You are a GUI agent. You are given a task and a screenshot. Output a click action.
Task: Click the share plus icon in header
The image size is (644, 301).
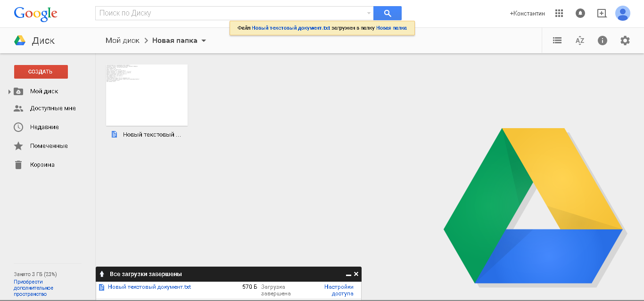tap(602, 13)
